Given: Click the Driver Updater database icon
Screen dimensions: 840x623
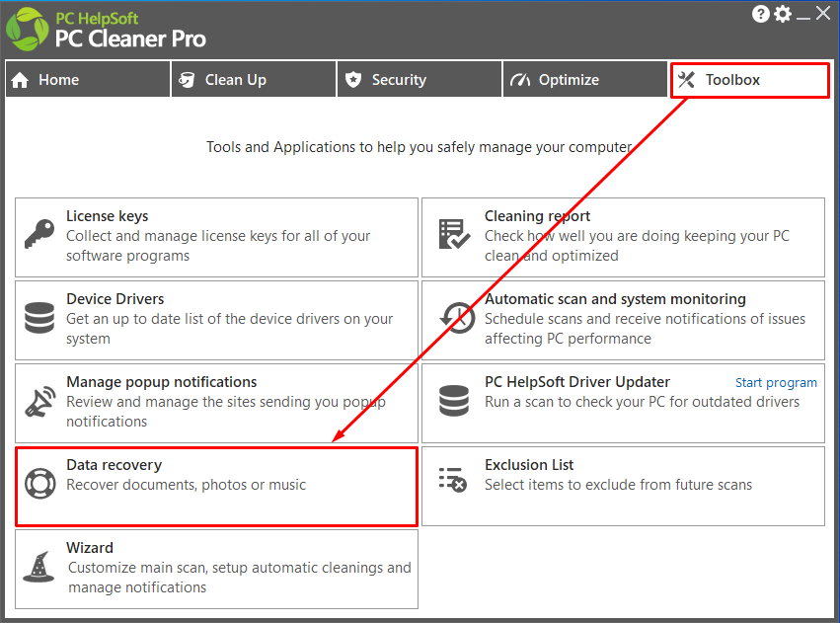Looking at the screenshot, I should [x=454, y=400].
